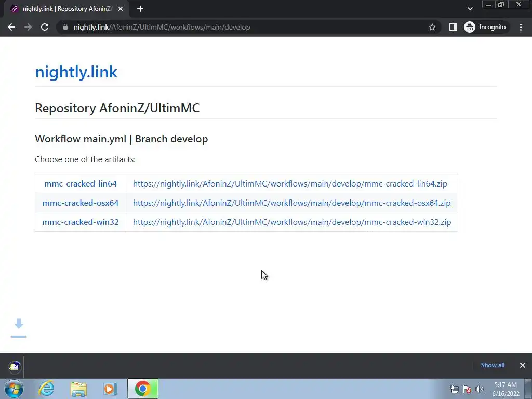Viewport: 532px width, 399px height.
Task: Close the downloads bar
Action: (523, 365)
